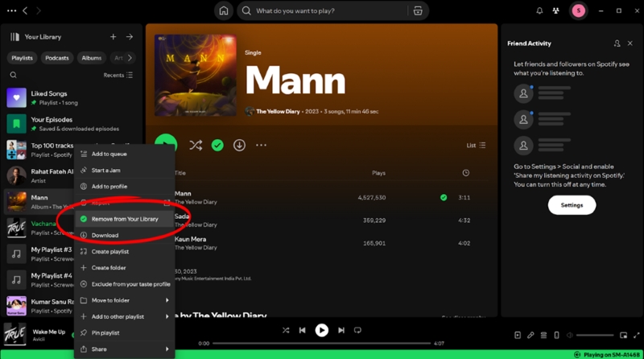Create a playlist with the plus icon
The image size is (644, 359).
point(113,37)
